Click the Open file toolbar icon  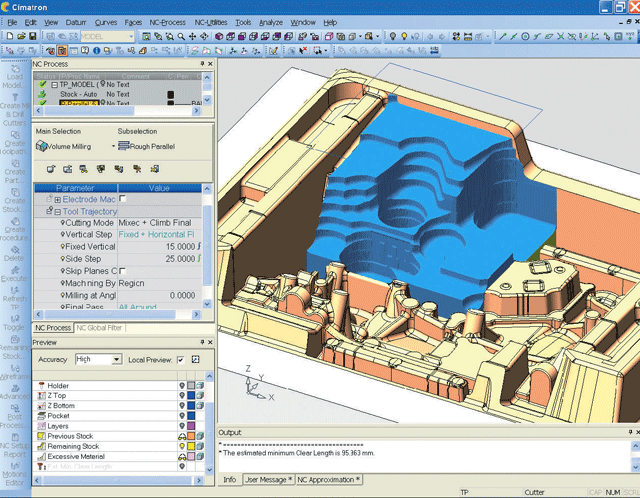(x=21, y=36)
